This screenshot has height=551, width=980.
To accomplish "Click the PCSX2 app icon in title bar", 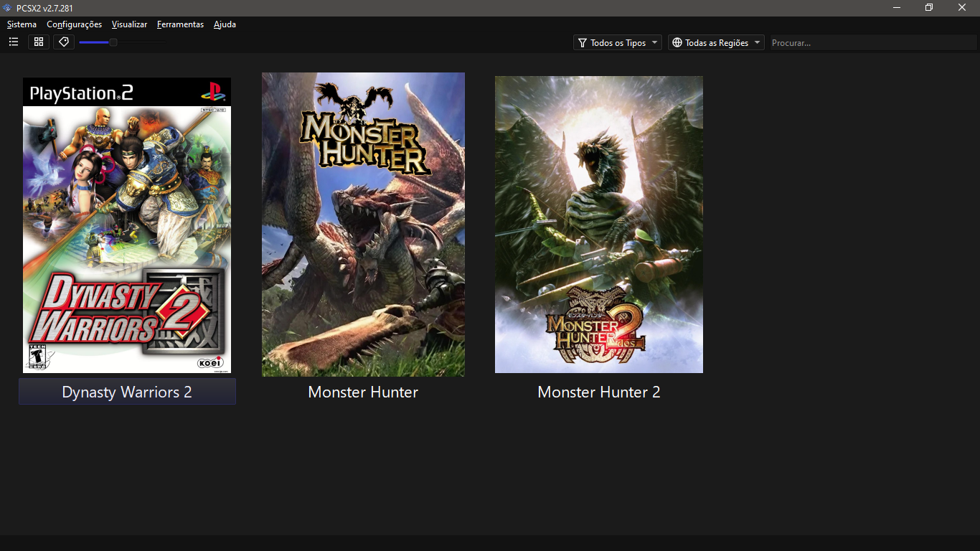I will (8, 8).
